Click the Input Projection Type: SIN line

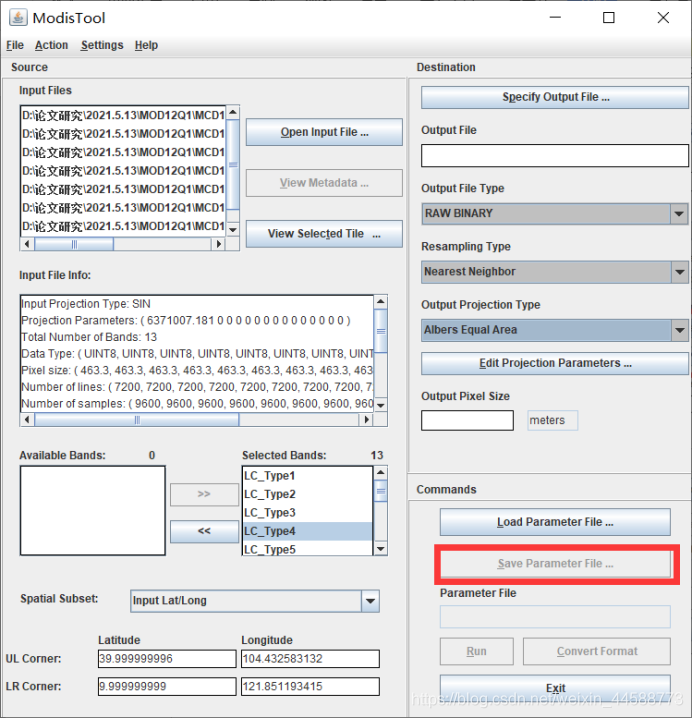[86, 304]
